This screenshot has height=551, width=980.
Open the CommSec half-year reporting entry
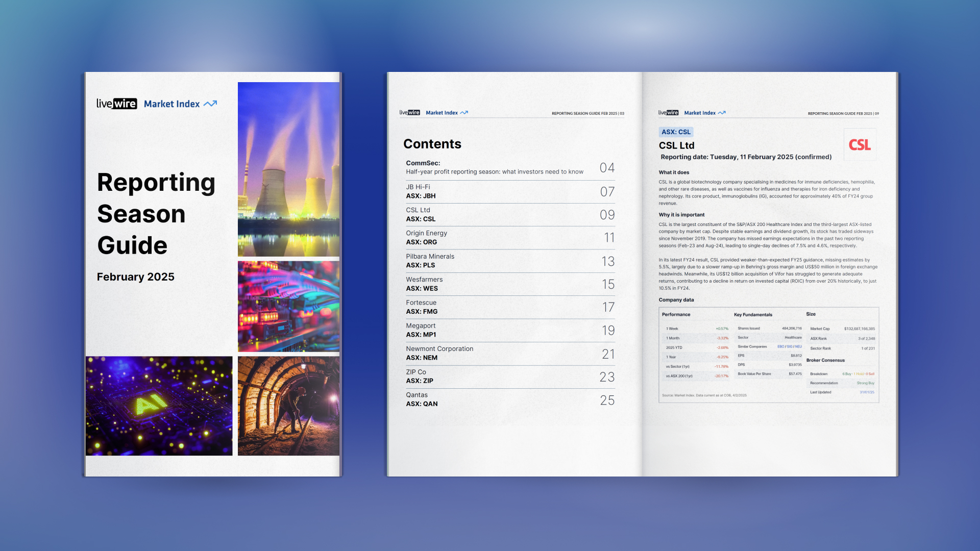pyautogui.click(x=494, y=168)
